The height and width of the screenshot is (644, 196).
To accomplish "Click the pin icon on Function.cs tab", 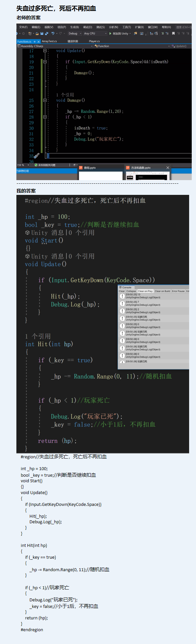I will click(x=35, y=42).
